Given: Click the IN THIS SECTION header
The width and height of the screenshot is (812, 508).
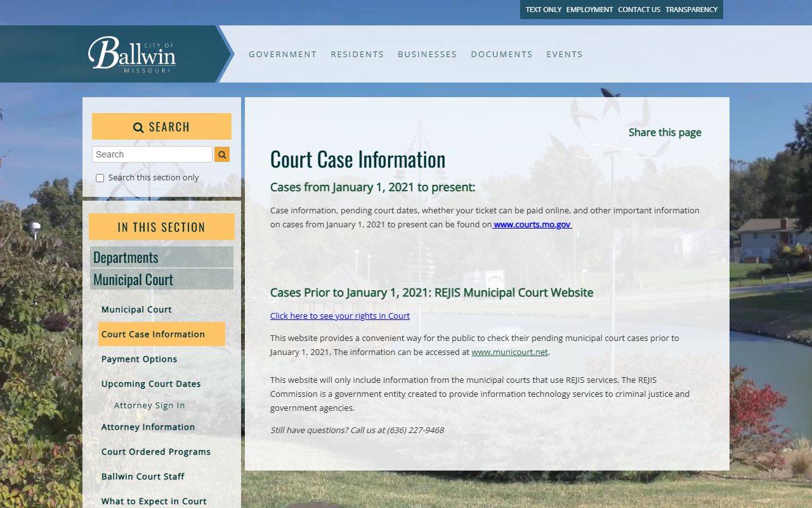Looking at the screenshot, I should tap(162, 227).
